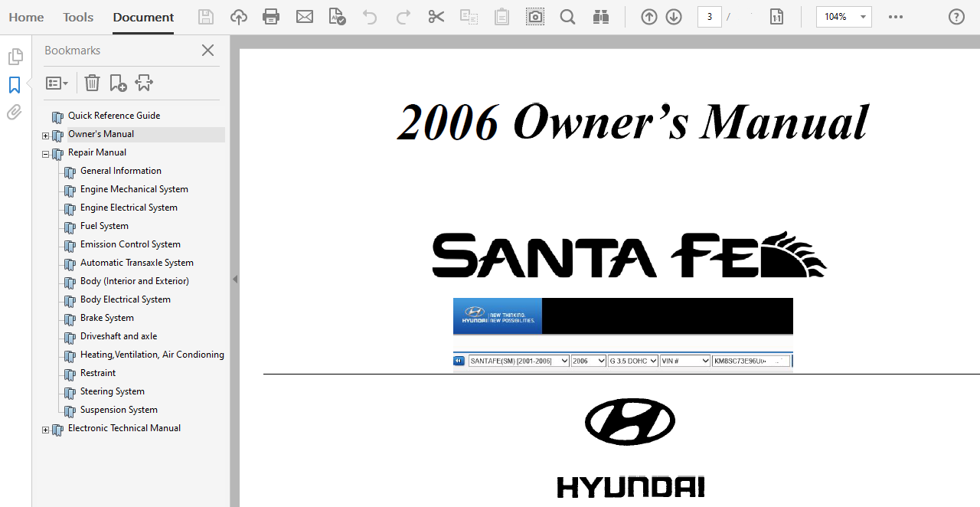Expand the Electronic Technical Manual bookmark
Screen dimensions: 980x507
[45, 430]
